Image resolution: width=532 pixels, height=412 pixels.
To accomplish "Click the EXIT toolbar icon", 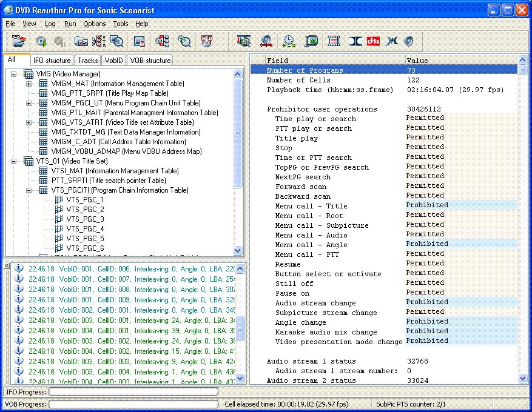I will point(207,41).
